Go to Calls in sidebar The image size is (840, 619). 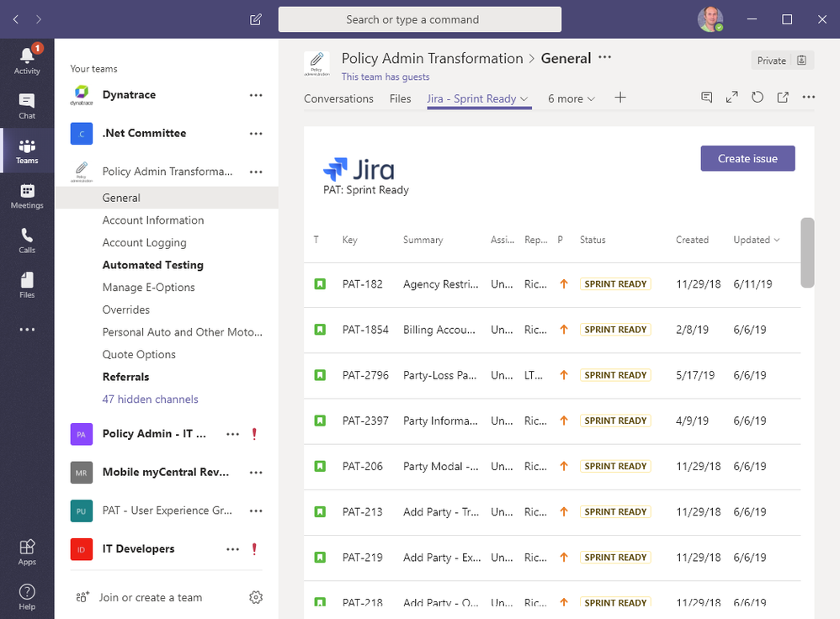pos(27,240)
